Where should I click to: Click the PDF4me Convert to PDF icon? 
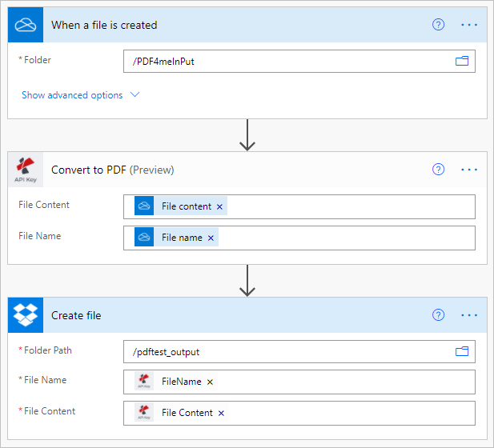pyautogui.click(x=26, y=170)
